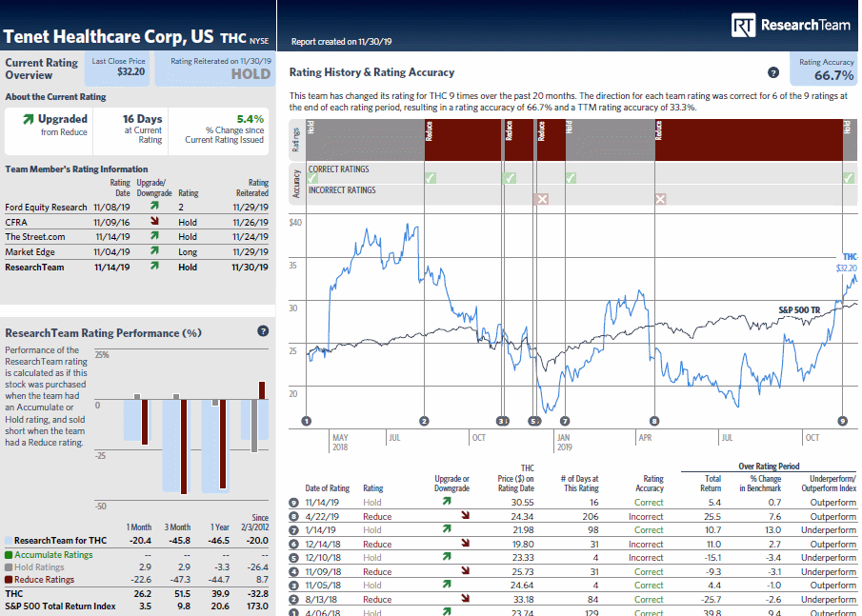
Task: Select chart timeline marker 8
Action: (x=654, y=421)
